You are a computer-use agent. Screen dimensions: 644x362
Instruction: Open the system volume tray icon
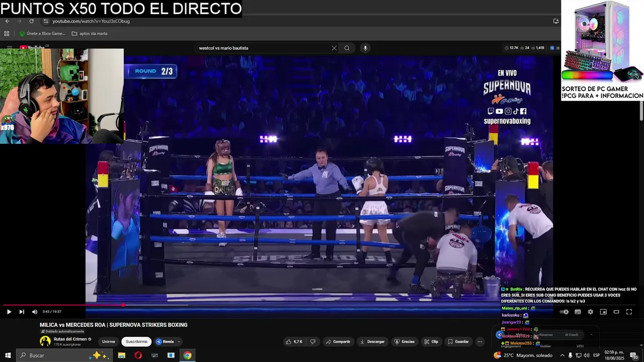587,355
